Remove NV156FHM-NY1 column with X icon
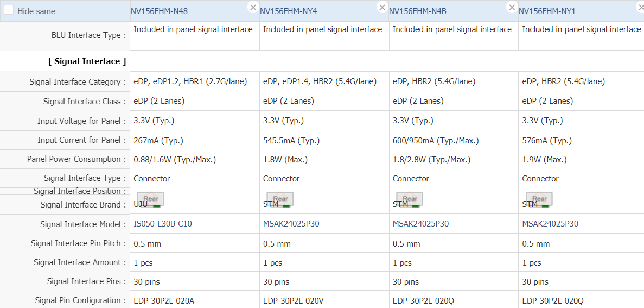The width and height of the screenshot is (644, 308). (x=640, y=7)
